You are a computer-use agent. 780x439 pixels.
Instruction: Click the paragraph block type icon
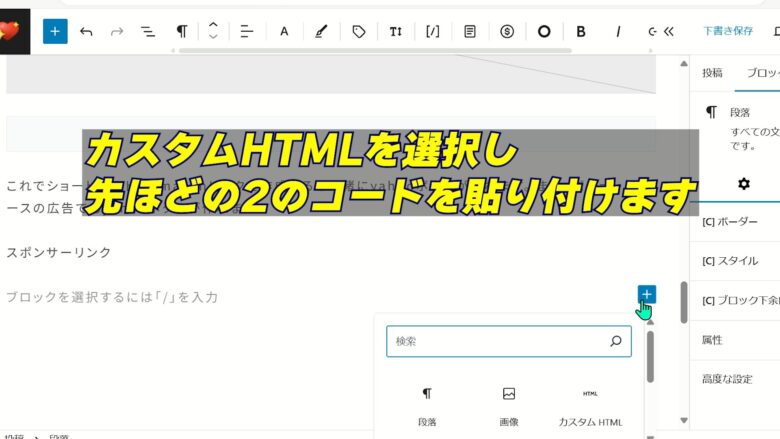pos(182,31)
